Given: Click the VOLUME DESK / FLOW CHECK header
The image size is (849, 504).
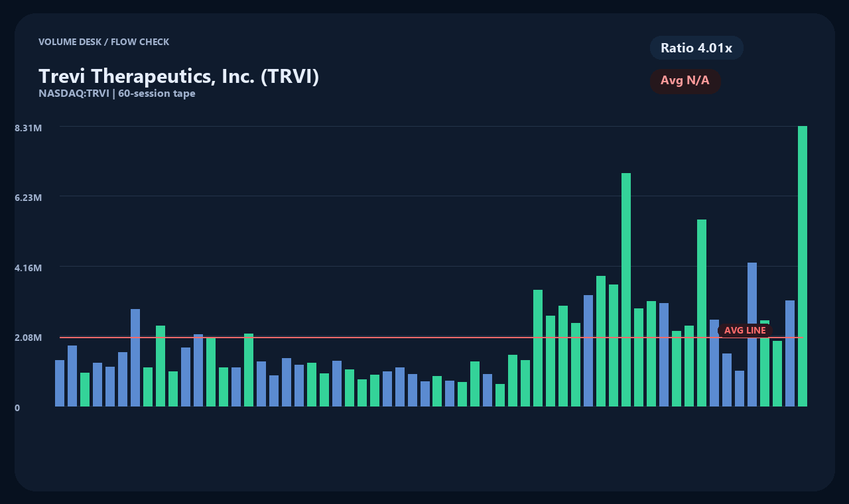Looking at the screenshot, I should coord(103,42).
